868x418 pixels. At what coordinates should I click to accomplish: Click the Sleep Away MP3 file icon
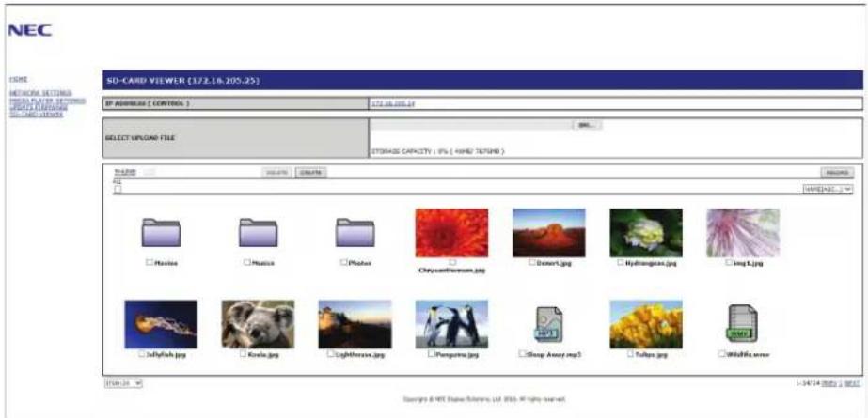pyautogui.click(x=548, y=325)
